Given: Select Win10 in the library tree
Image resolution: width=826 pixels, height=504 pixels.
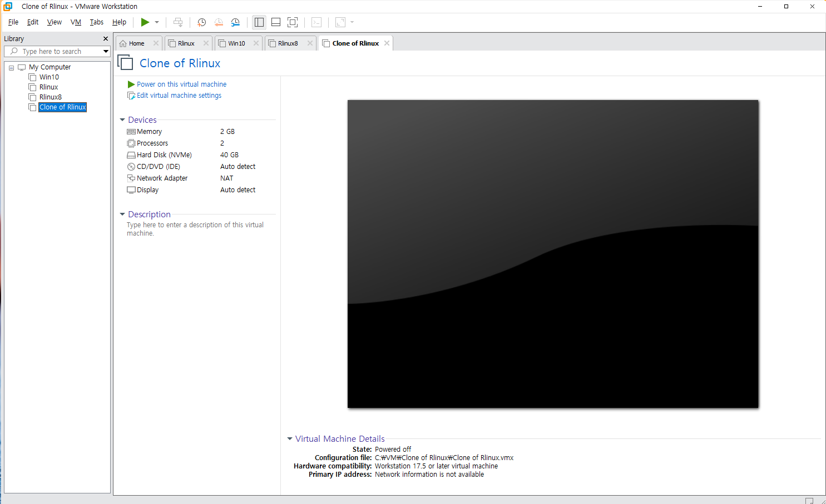Looking at the screenshot, I should 49,77.
